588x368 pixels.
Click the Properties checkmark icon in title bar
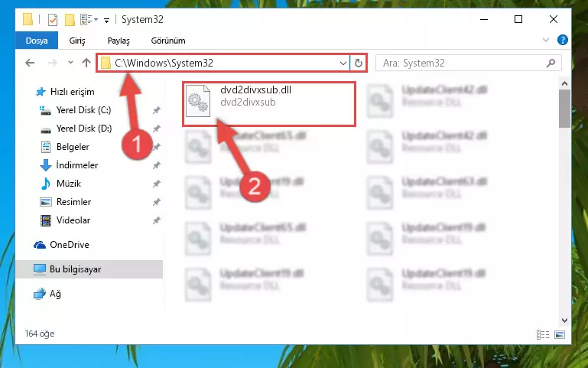[x=53, y=19]
